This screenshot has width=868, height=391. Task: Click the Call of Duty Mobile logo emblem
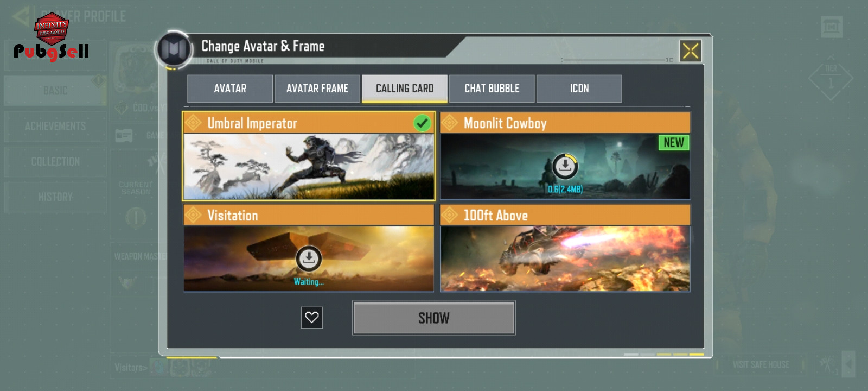point(174,49)
